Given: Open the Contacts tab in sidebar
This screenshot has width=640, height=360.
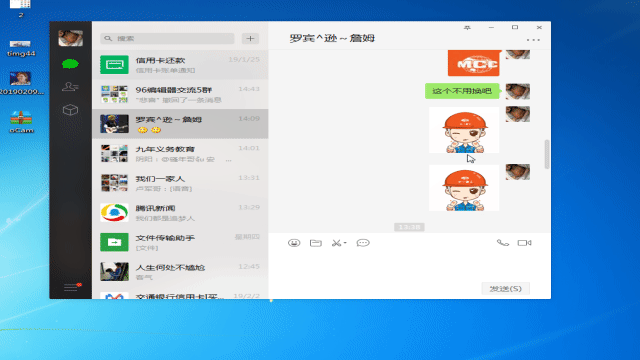Looking at the screenshot, I should (70, 87).
